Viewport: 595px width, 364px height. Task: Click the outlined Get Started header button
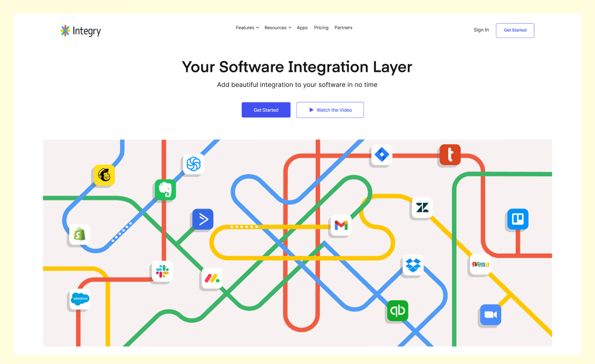(515, 31)
